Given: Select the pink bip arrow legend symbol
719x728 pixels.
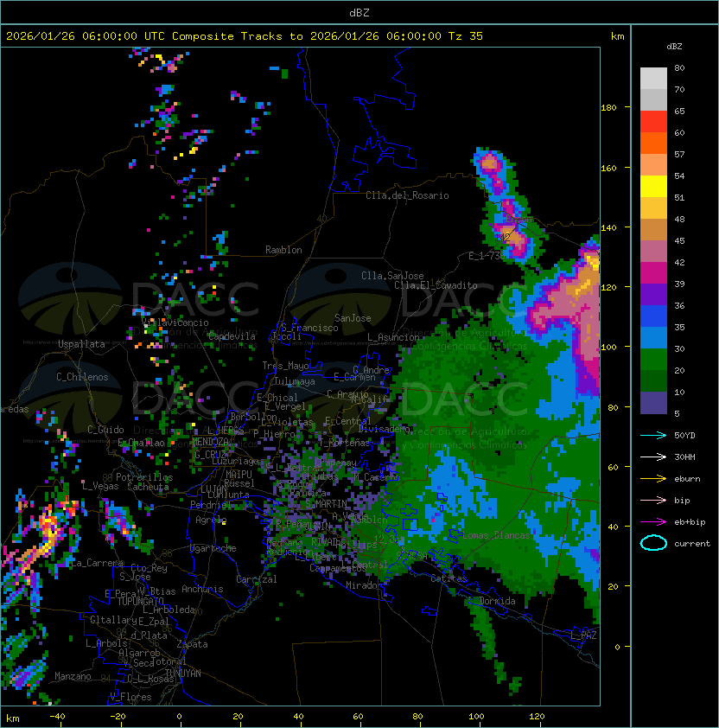Looking at the screenshot, I should (653, 500).
